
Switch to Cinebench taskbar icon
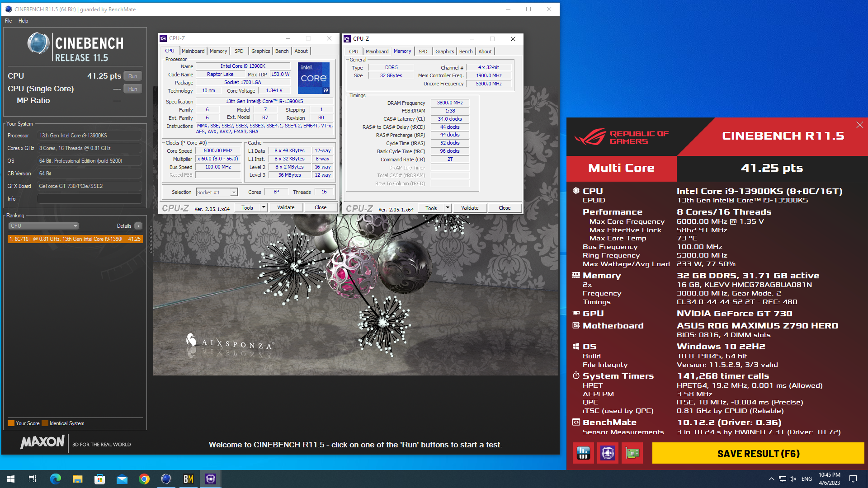coord(166,479)
